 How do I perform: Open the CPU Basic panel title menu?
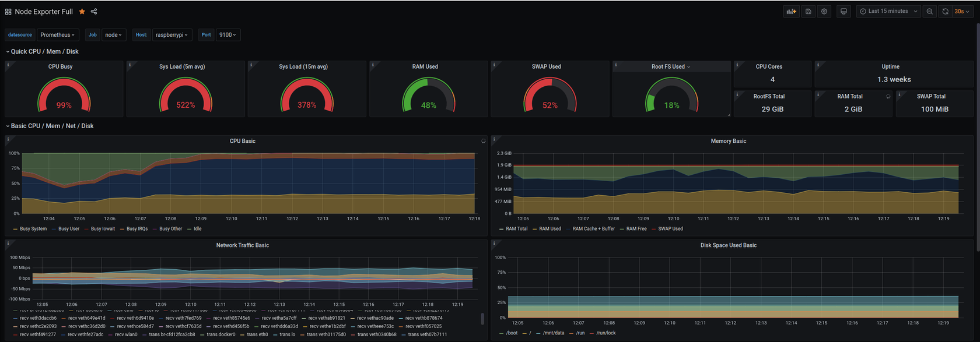(x=242, y=141)
